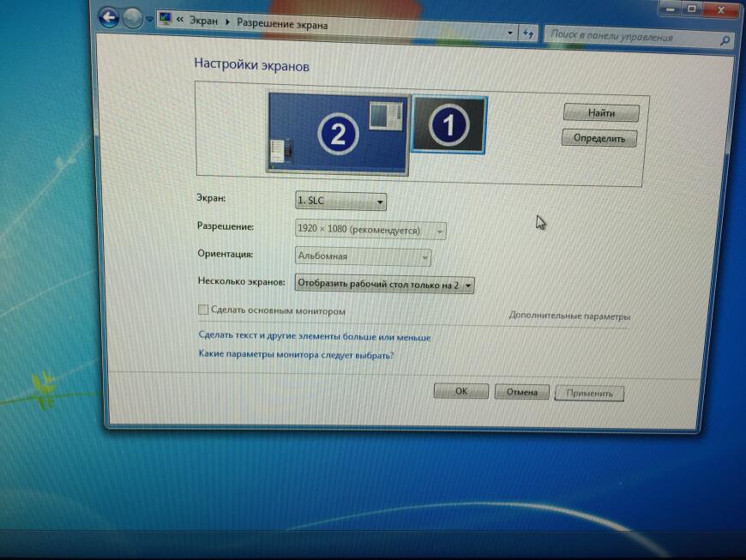Screen dimensions: 746x560
Task: Click the Поиск в панели управления search field
Action: pyautogui.click(x=639, y=38)
